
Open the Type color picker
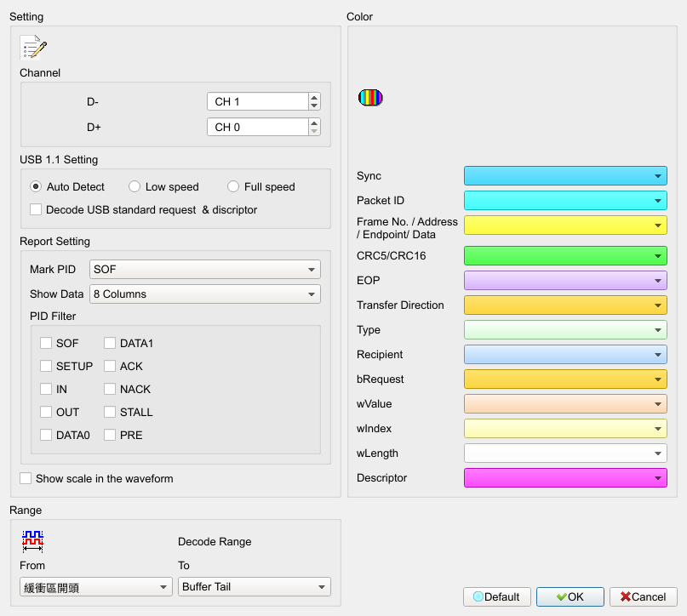click(565, 329)
